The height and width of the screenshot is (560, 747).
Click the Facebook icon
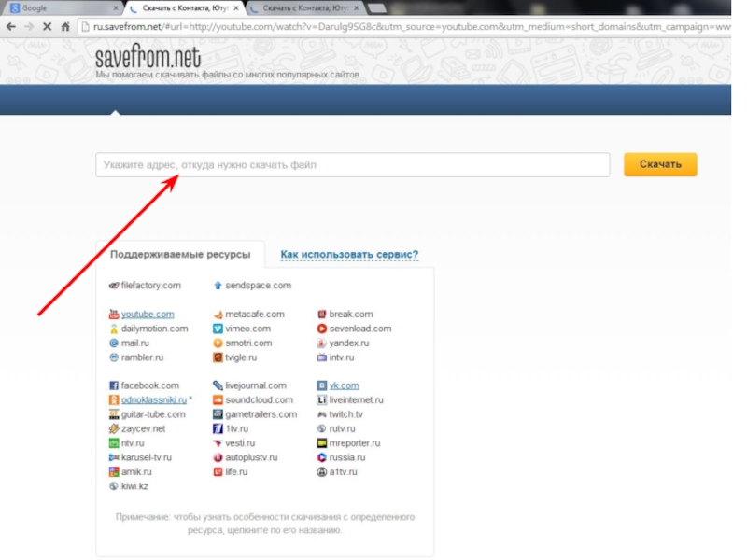click(x=113, y=385)
